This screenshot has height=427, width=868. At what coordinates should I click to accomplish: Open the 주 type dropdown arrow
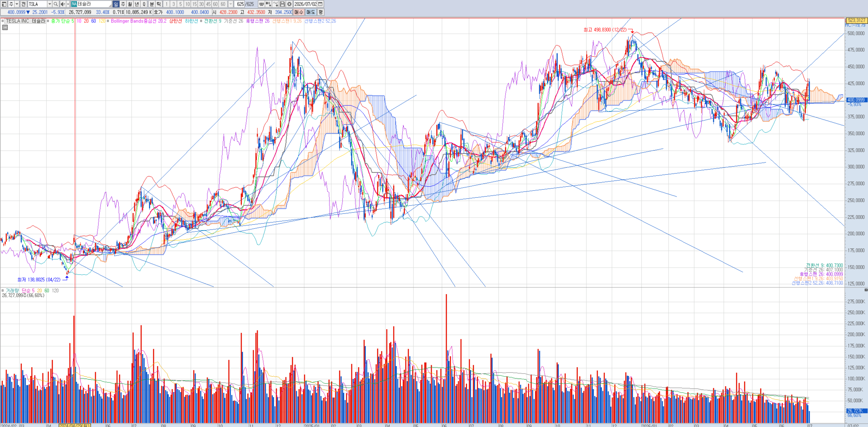pyautogui.click(x=17, y=4)
